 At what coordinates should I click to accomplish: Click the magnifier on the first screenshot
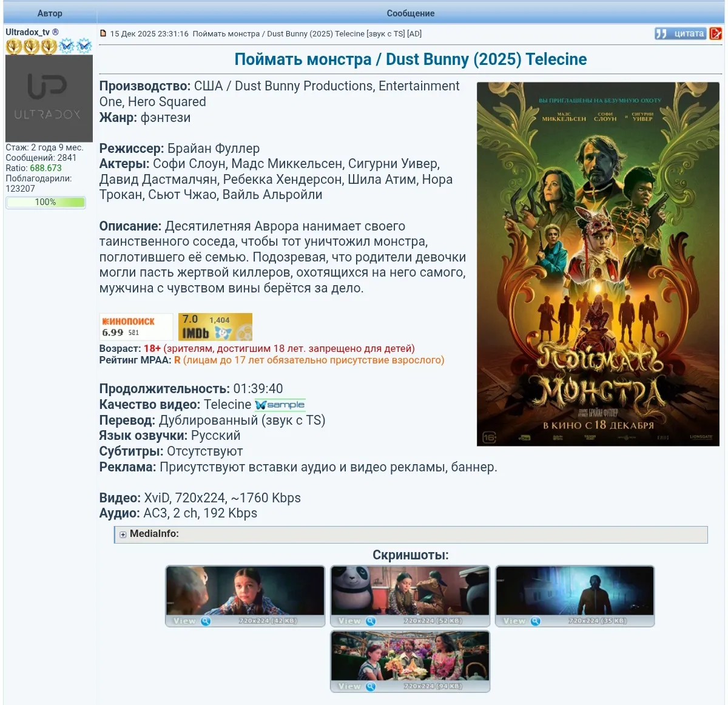point(206,621)
